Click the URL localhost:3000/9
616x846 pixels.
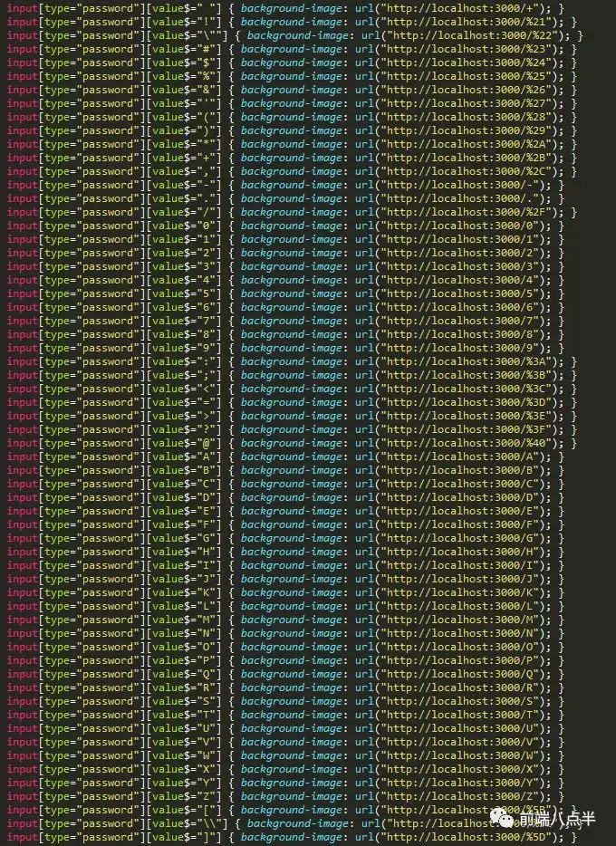coord(458,348)
